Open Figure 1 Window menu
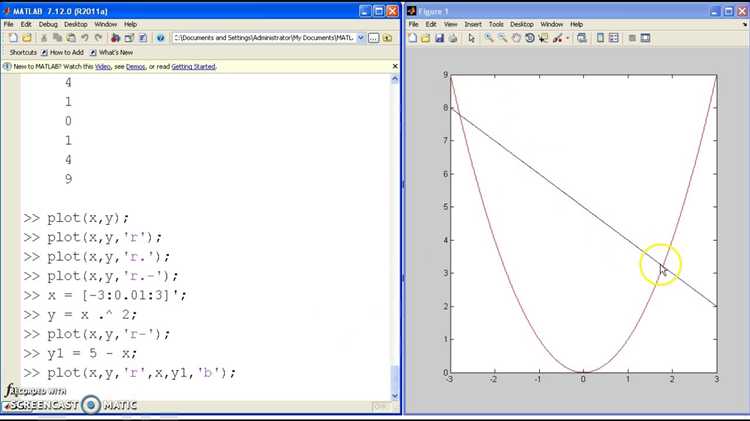 tap(551, 24)
